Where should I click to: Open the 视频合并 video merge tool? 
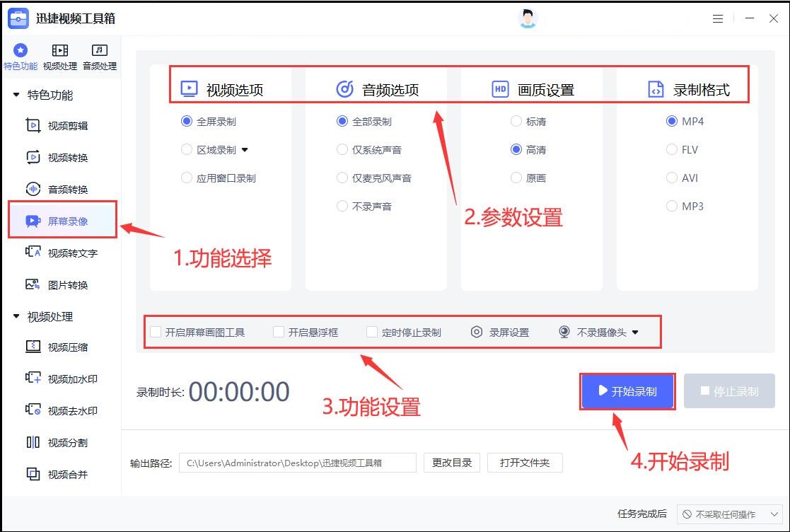coord(57,474)
